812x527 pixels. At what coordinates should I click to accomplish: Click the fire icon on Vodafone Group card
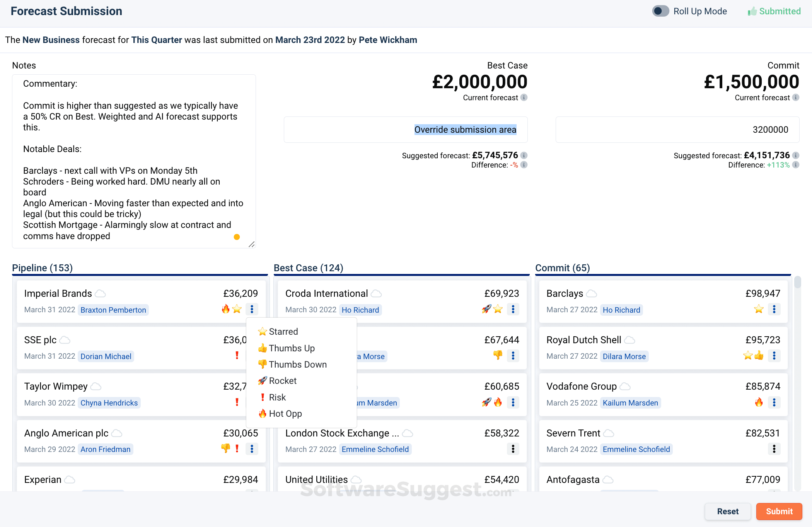click(x=759, y=402)
